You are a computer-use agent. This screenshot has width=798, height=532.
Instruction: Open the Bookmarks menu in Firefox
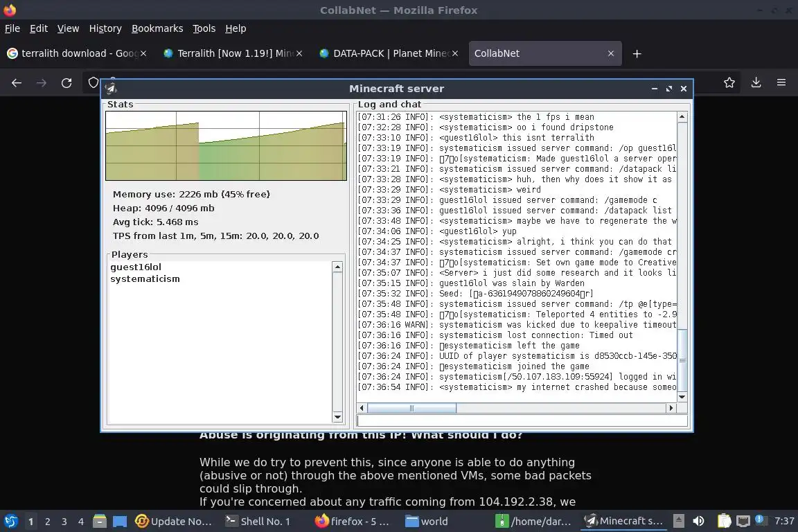(x=157, y=28)
